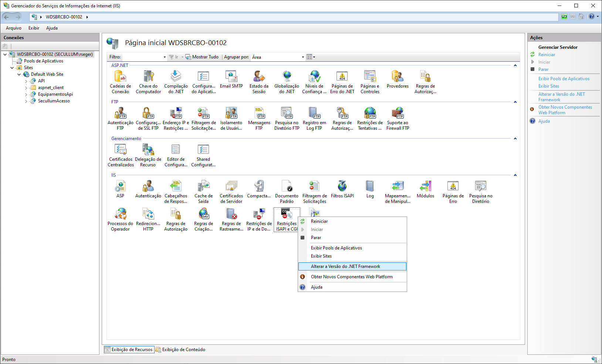This screenshot has width=602, height=364.
Task: Click Mostrar Tudo button in filter bar
Action: [205, 57]
